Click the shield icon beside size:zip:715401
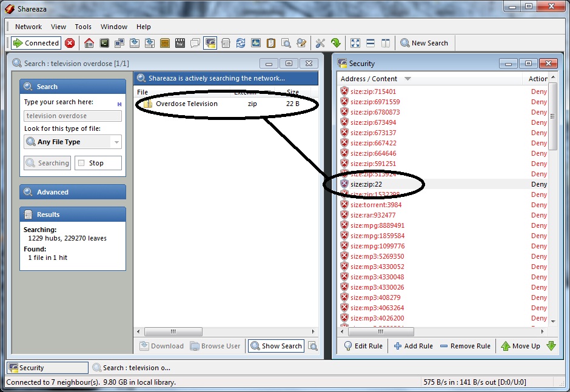Viewport: 570px width, 392px height. (x=344, y=91)
